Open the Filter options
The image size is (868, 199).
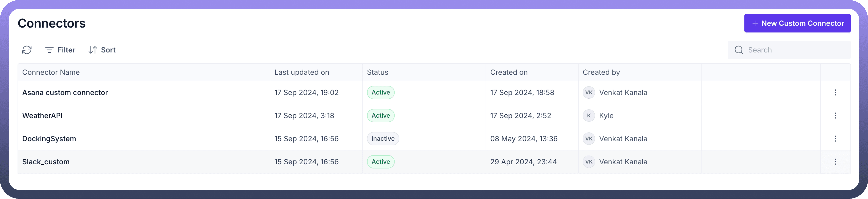(60, 50)
